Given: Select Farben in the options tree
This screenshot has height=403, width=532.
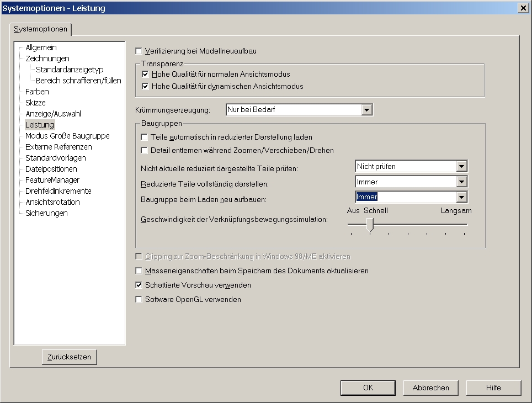Looking at the screenshot, I should click(37, 92).
